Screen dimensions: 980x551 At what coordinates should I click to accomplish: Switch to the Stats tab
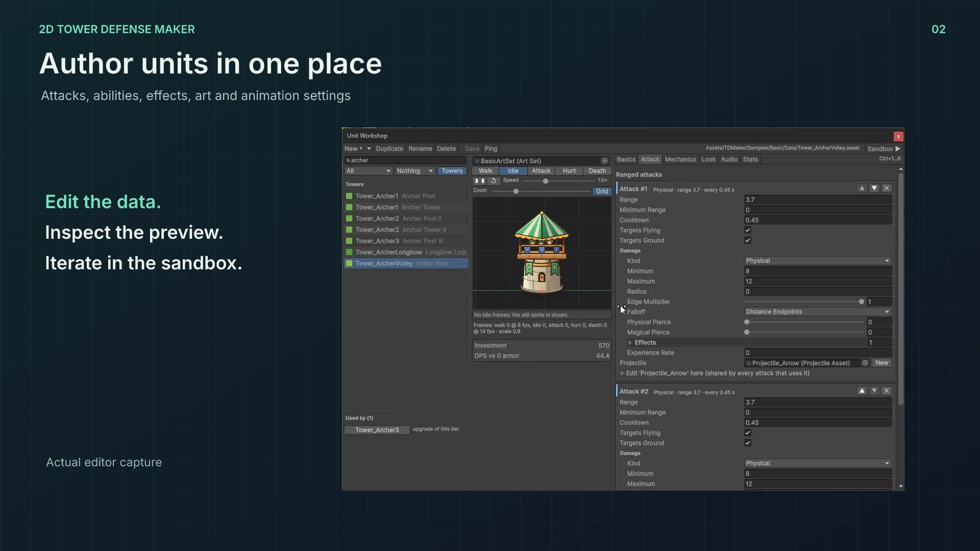750,160
